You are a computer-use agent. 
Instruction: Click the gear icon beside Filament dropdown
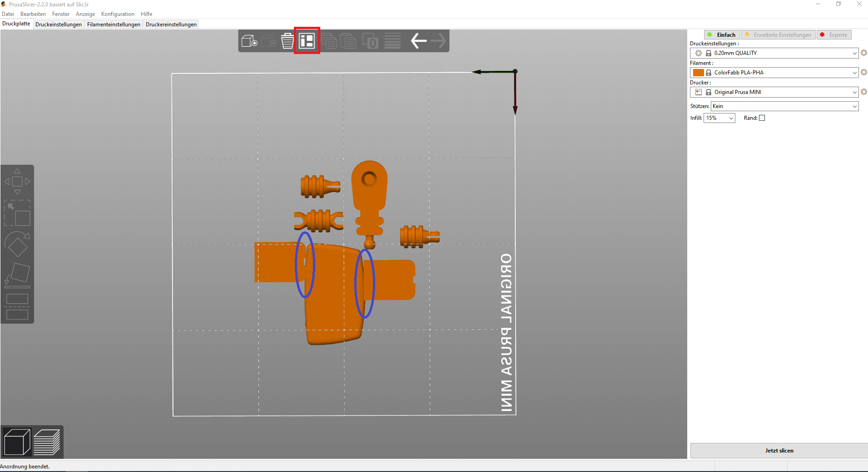[863, 73]
